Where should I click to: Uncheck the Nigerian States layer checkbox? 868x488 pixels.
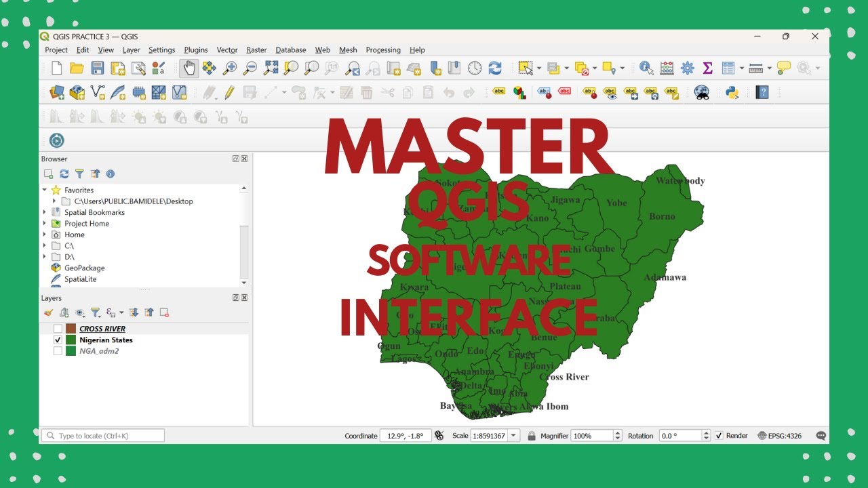tap(58, 340)
